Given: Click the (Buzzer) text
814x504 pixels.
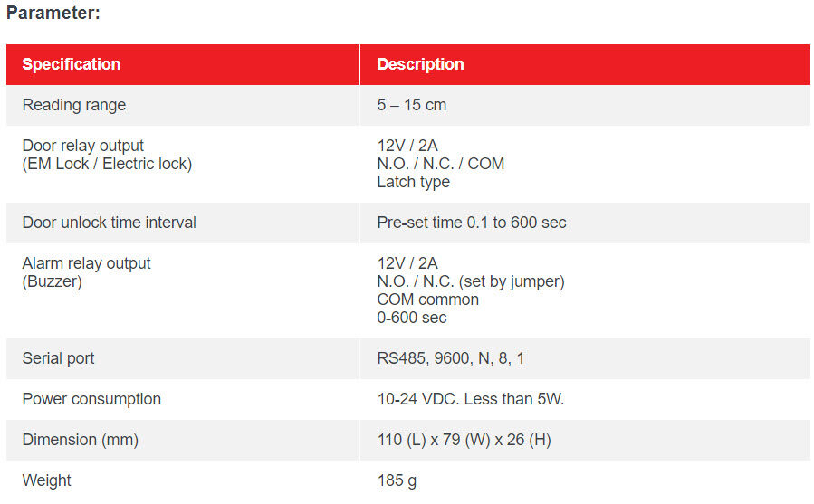Looking at the screenshot, I should click(x=53, y=281).
